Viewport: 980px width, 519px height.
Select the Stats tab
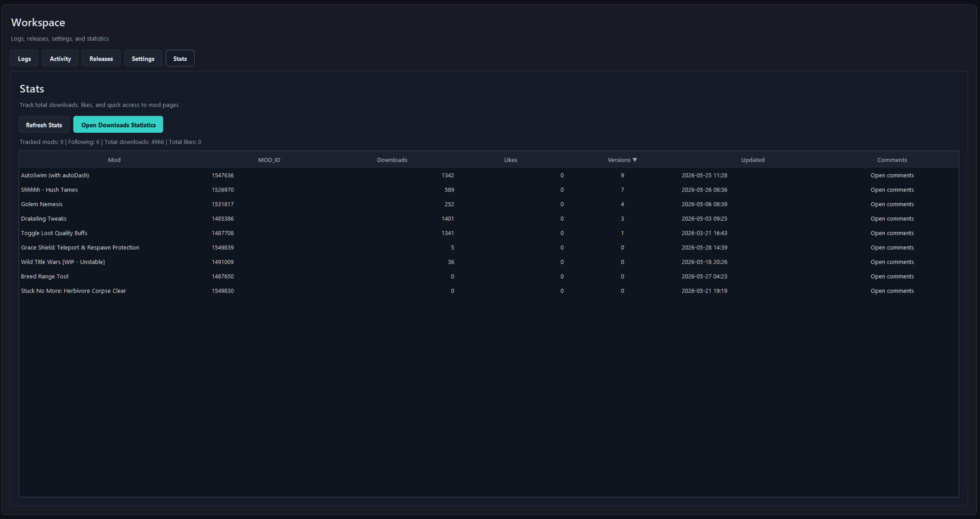click(x=180, y=58)
